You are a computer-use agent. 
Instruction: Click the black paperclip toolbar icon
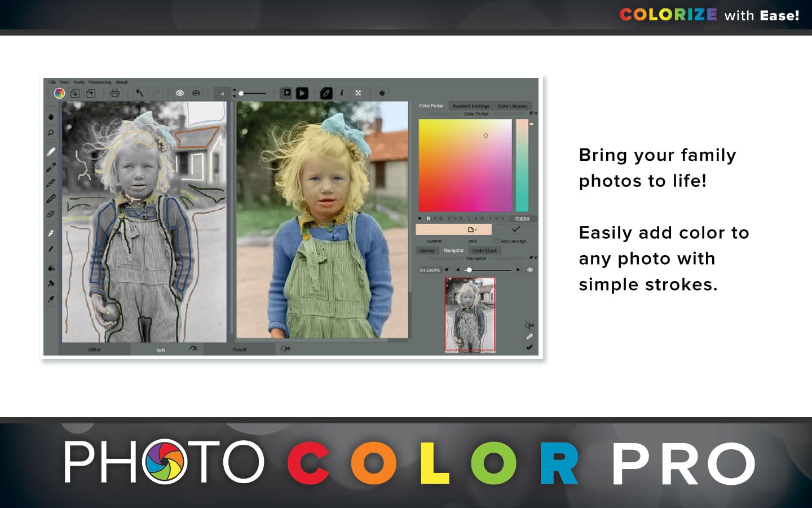(x=326, y=93)
